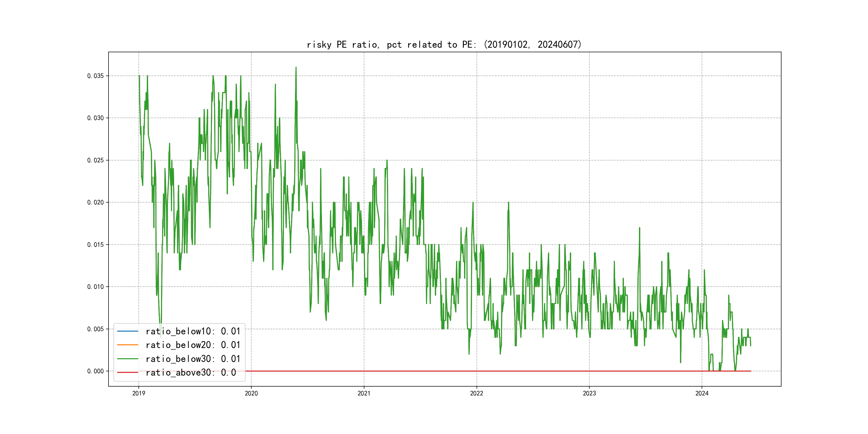Select the 'ratio_above30: 0.0' legend label

click(x=191, y=373)
